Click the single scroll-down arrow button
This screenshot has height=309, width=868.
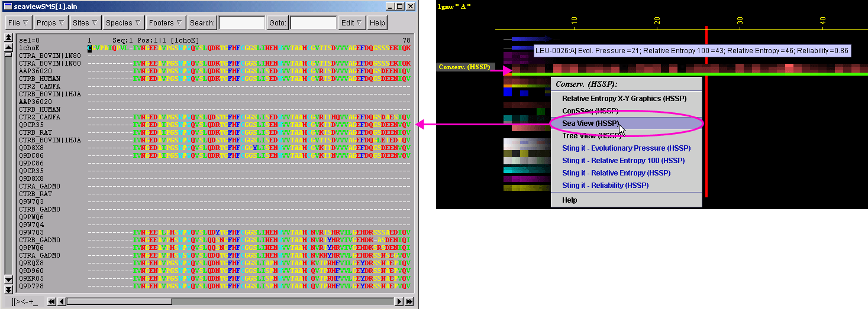[x=8, y=280]
